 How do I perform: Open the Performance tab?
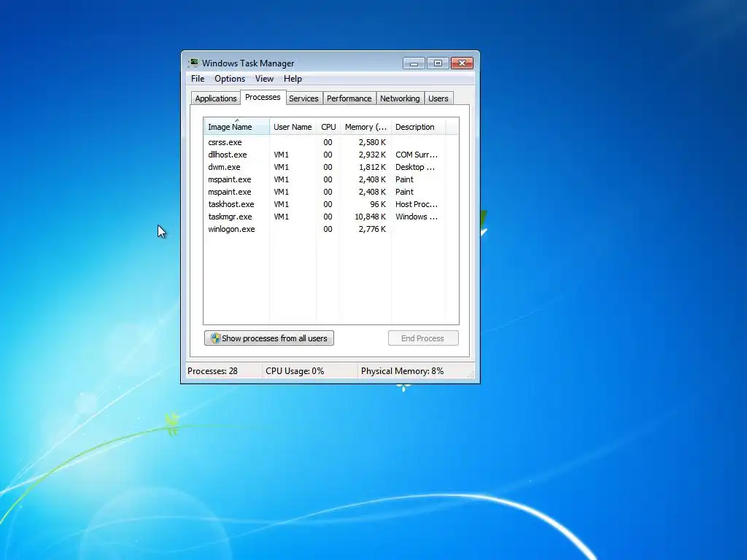pos(349,98)
